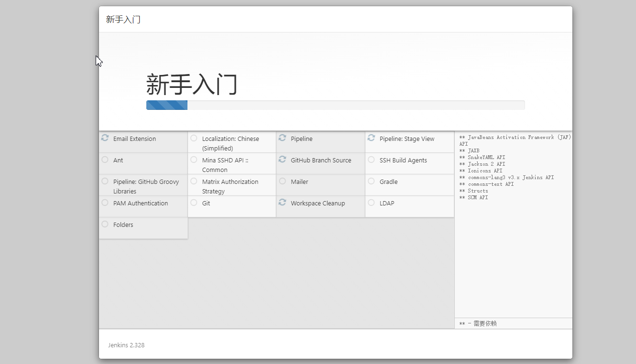Viewport: 636px width, 364px height.
Task: Click the GitHub Branch Source spinner icon
Action: [283, 160]
